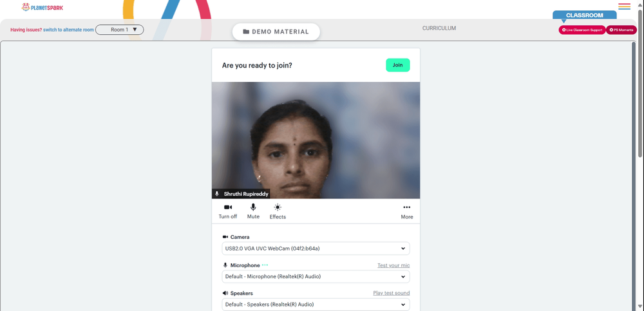Screen dimensions: 644x311
Task: Click the Play test sound link
Action: click(x=391, y=293)
